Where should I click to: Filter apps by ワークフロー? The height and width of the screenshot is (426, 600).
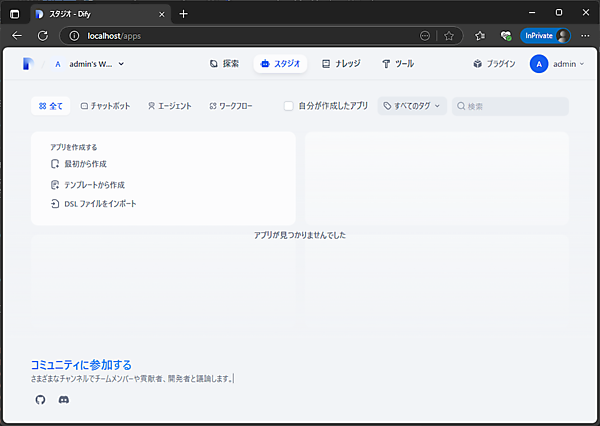(x=231, y=106)
